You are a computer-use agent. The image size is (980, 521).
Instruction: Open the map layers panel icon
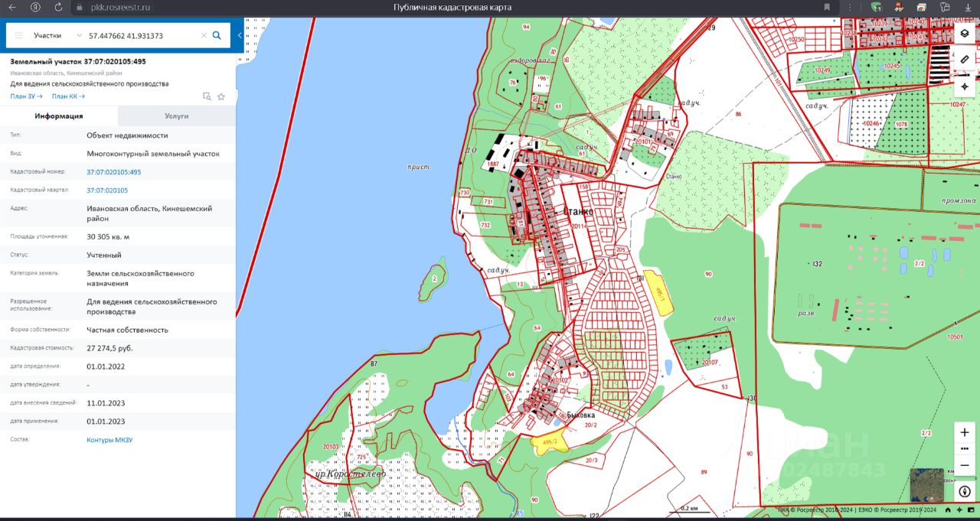tap(965, 34)
